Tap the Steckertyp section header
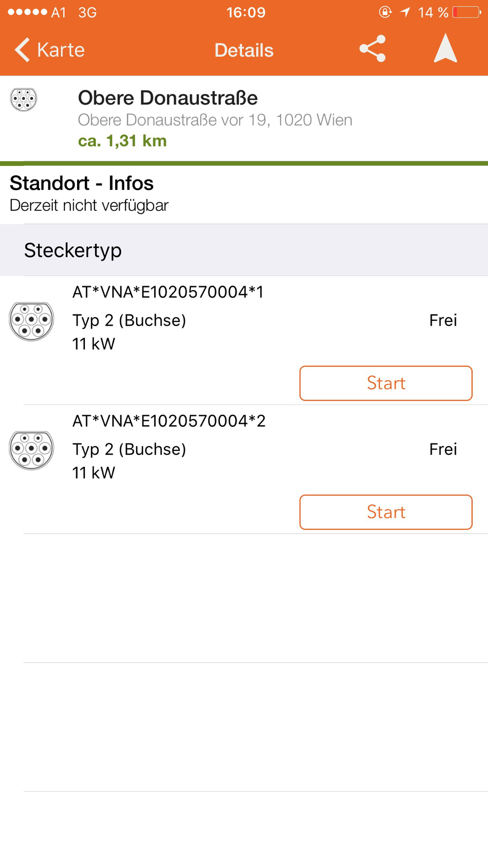488x868 pixels. (x=73, y=250)
